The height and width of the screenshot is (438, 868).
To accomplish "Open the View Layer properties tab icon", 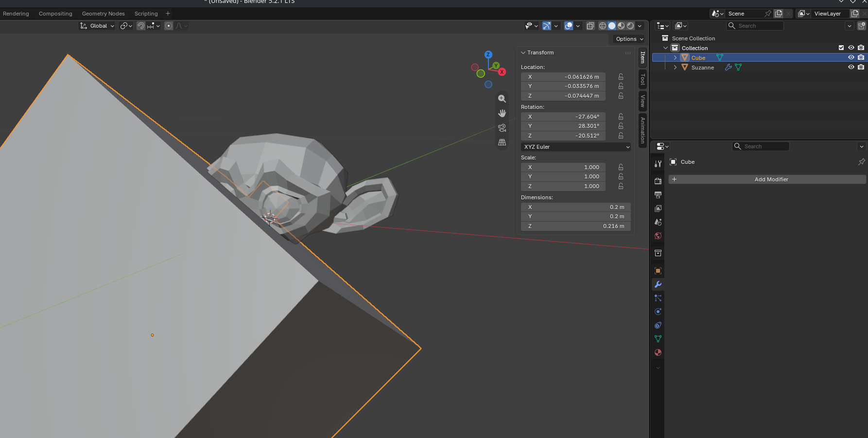I will (x=658, y=208).
